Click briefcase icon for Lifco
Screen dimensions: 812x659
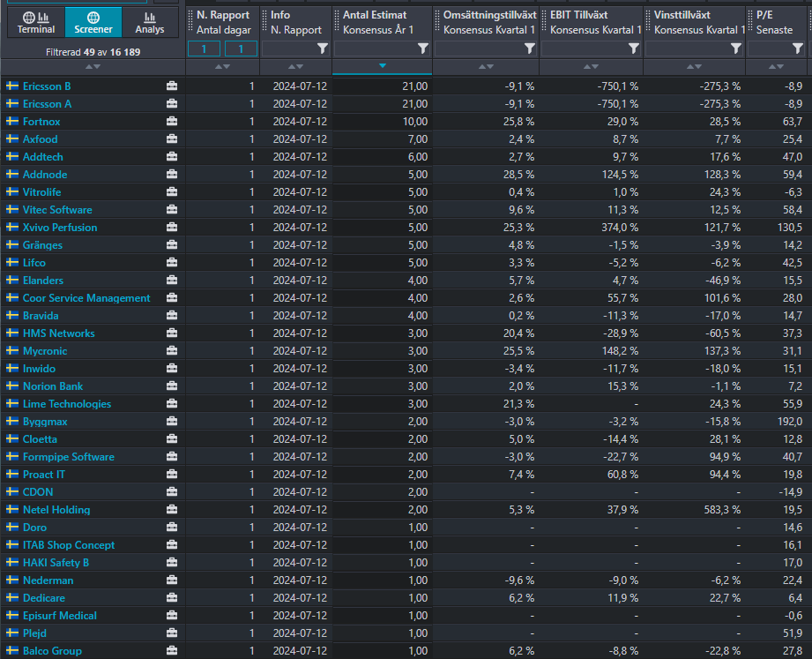click(172, 262)
